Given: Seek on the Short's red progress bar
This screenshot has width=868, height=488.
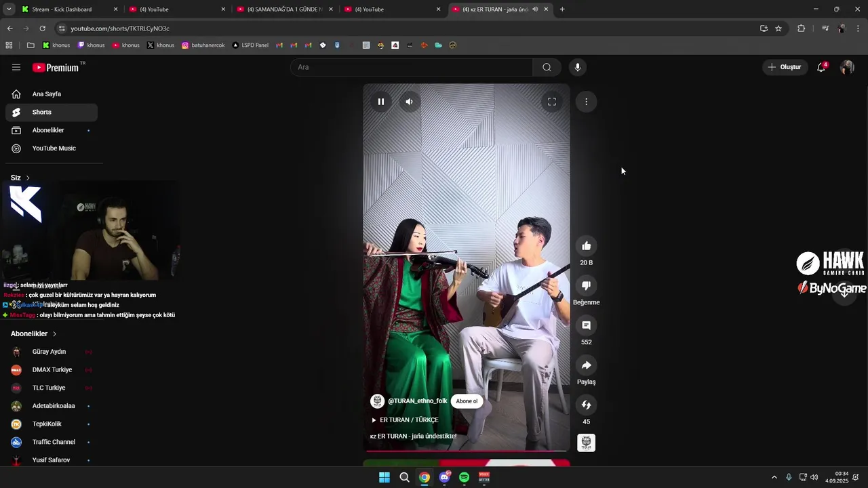Looking at the screenshot, I should [x=467, y=451].
